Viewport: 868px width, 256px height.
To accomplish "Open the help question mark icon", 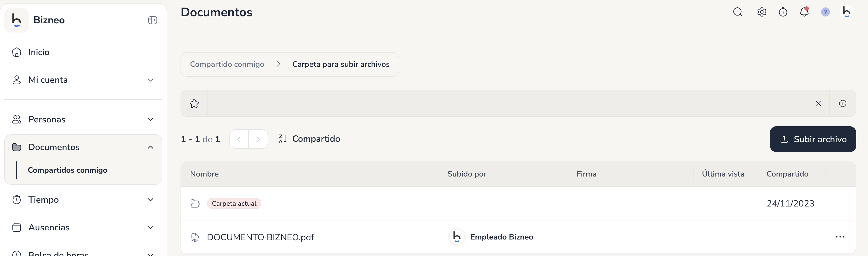I will pyautogui.click(x=825, y=12).
